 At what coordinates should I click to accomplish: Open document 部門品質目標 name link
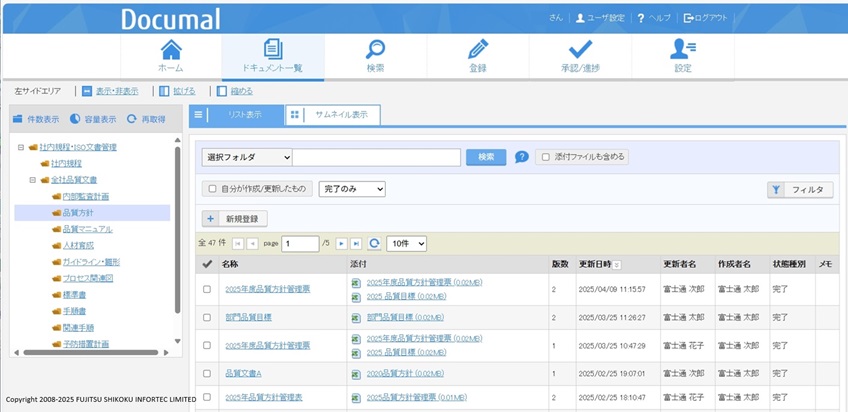pos(248,317)
